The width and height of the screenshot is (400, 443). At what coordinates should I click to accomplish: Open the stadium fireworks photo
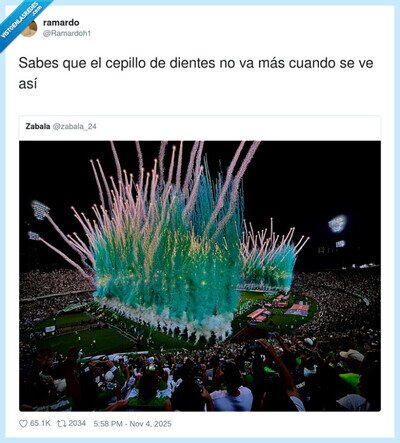click(200, 276)
